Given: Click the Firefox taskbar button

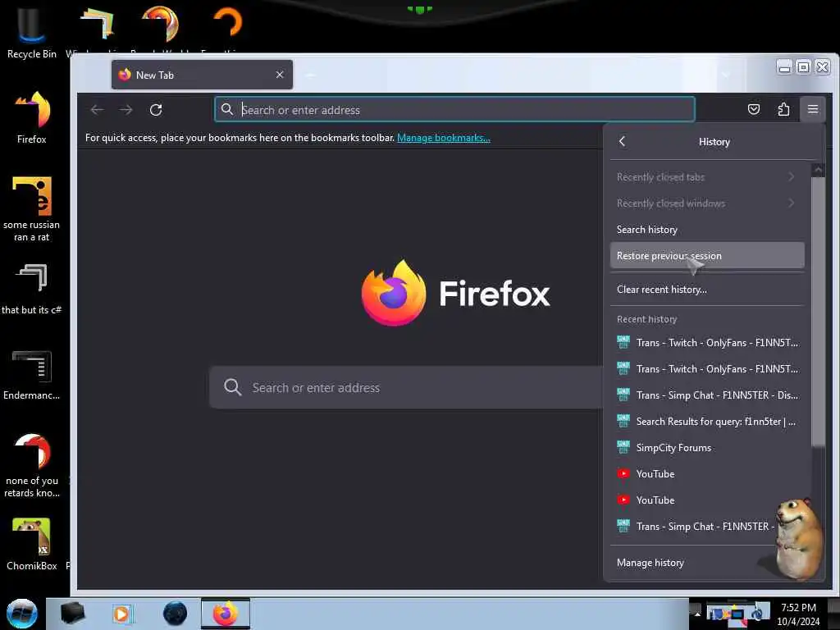Looking at the screenshot, I should click(226, 614).
